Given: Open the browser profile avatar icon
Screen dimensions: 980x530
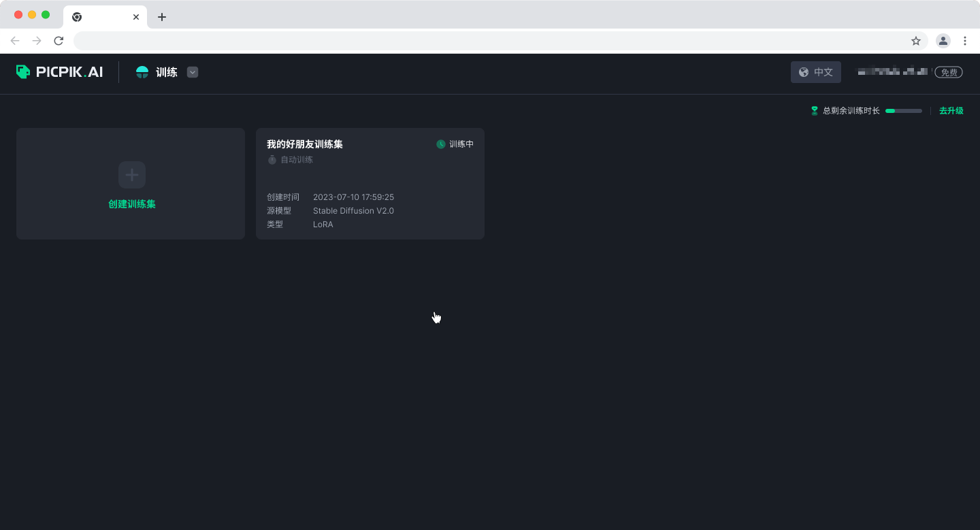Looking at the screenshot, I should coord(943,41).
